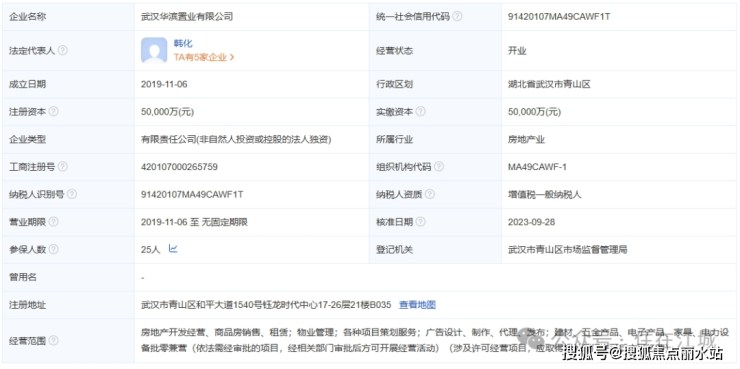Click help icon next to 统一社会信用代码
This screenshot has height=369, width=740.
pyautogui.click(x=457, y=17)
